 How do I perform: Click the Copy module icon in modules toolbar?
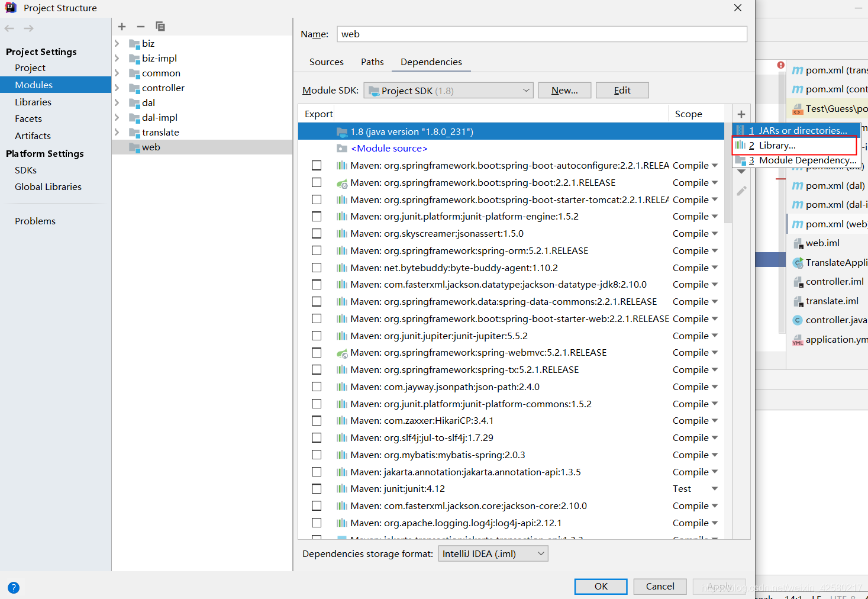click(160, 27)
